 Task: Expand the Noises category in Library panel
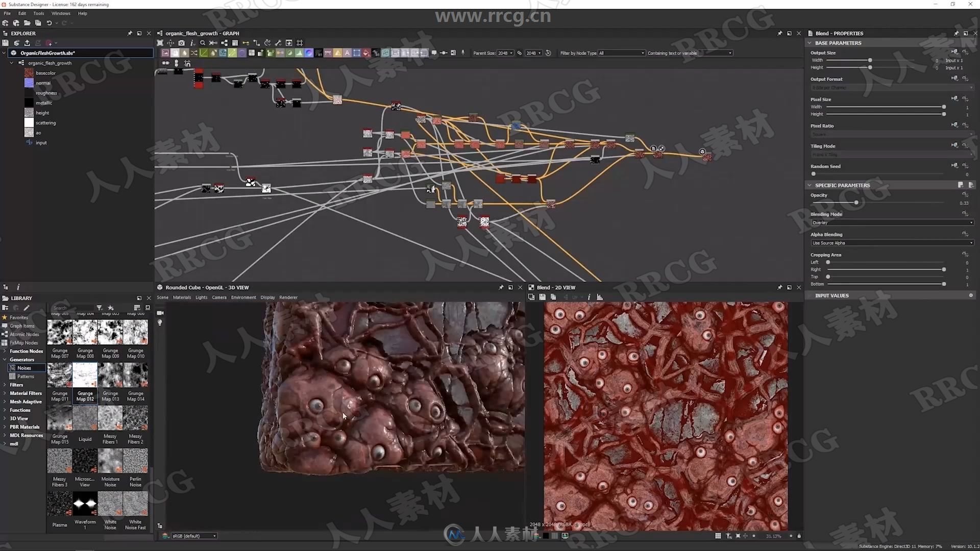[x=24, y=367]
